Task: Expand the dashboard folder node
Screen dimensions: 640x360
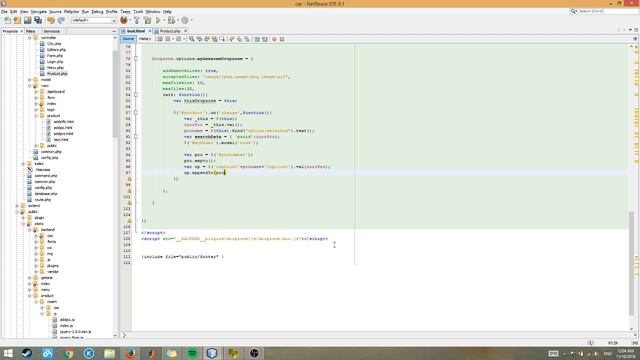Action: click(36, 92)
